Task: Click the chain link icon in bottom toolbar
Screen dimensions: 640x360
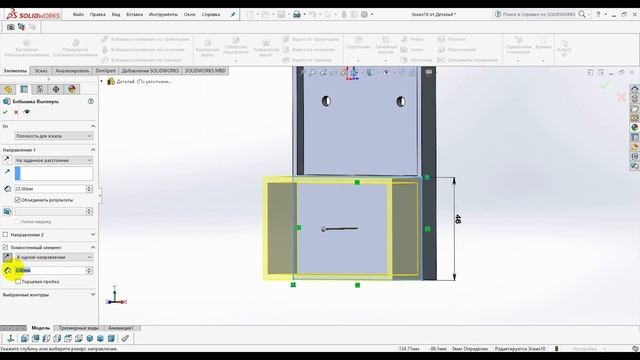Action: [x=125, y=338]
